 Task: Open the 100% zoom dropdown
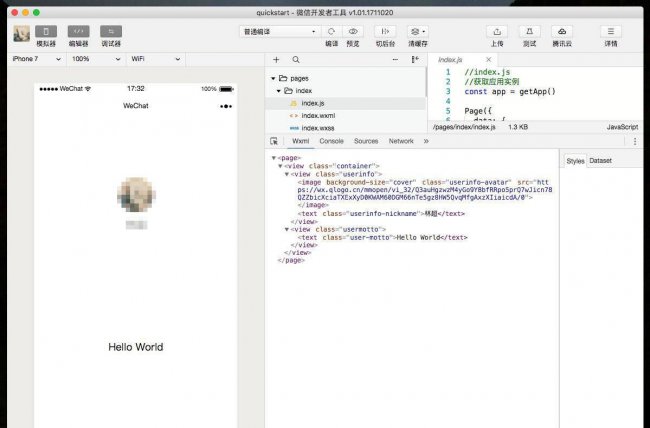click(x=96, y=59)
